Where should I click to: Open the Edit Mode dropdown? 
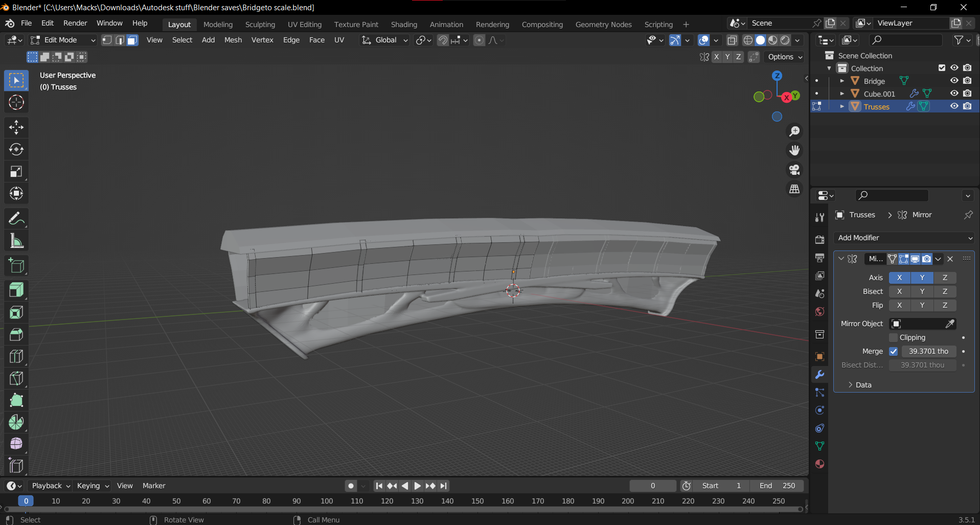63,40
